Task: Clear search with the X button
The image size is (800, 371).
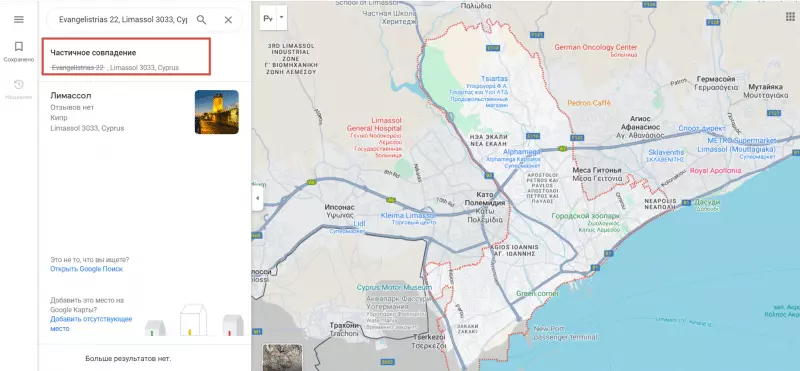Action: point(228,20)
